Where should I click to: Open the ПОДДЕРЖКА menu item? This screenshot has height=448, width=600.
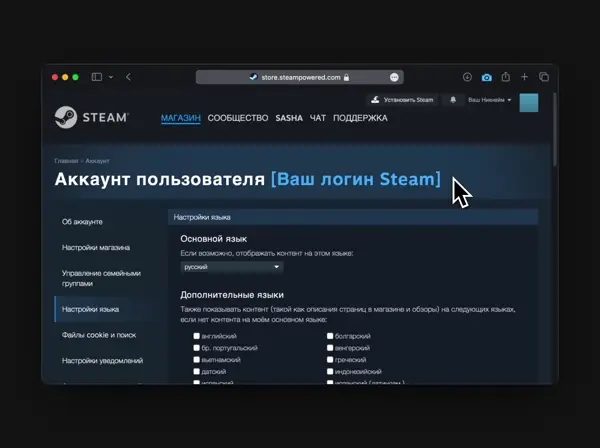360,118
